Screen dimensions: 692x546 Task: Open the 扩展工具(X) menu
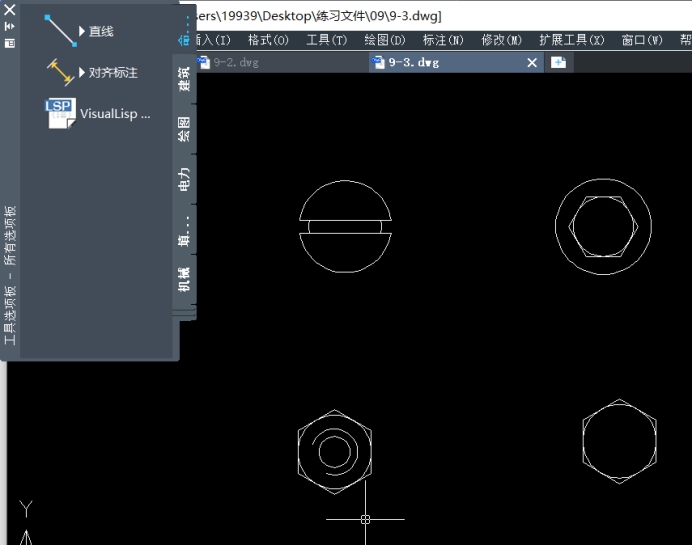point(571,41)
